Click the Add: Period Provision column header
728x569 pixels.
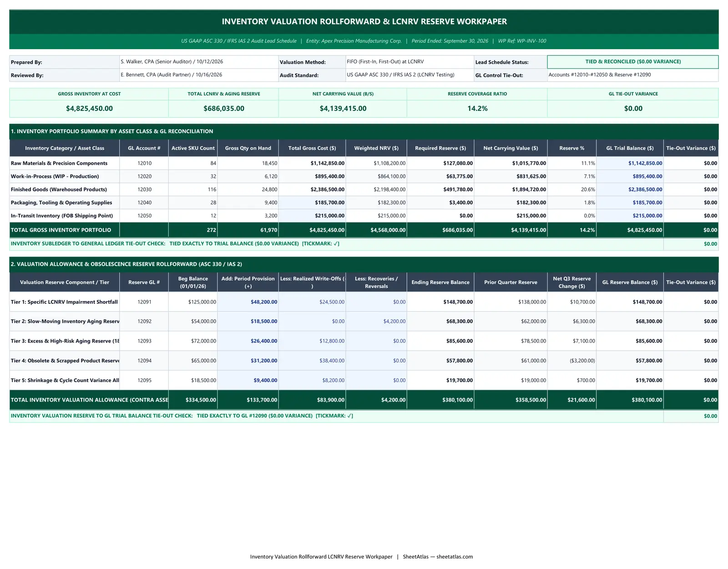tap(248, 282)
